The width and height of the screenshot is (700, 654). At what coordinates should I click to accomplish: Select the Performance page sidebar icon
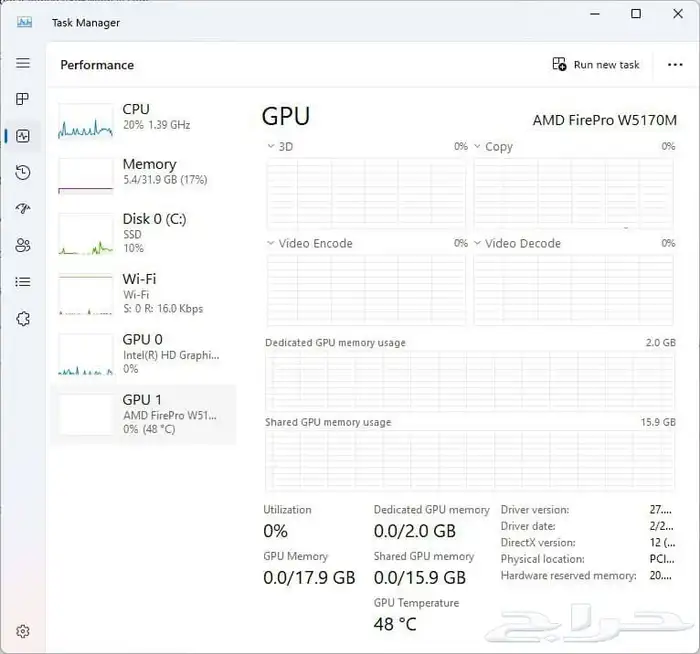23,136
